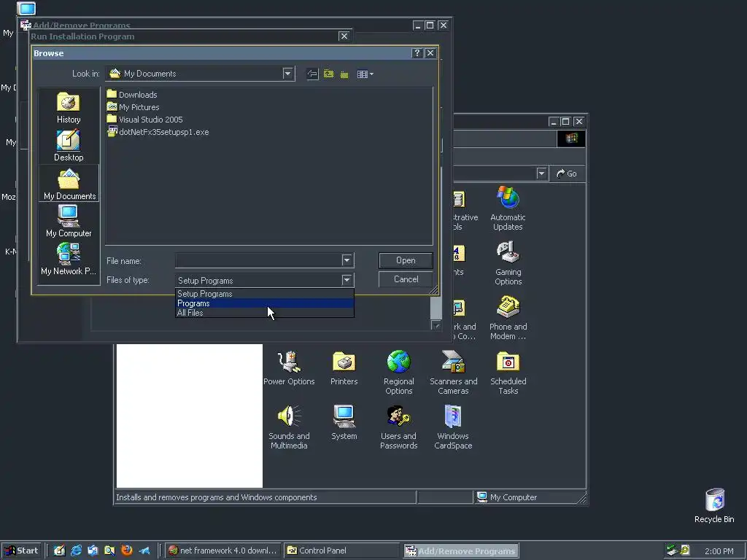Select the Downloads folder
The width and height of the screenshot is (747, 560).
(x=132, y=94)
